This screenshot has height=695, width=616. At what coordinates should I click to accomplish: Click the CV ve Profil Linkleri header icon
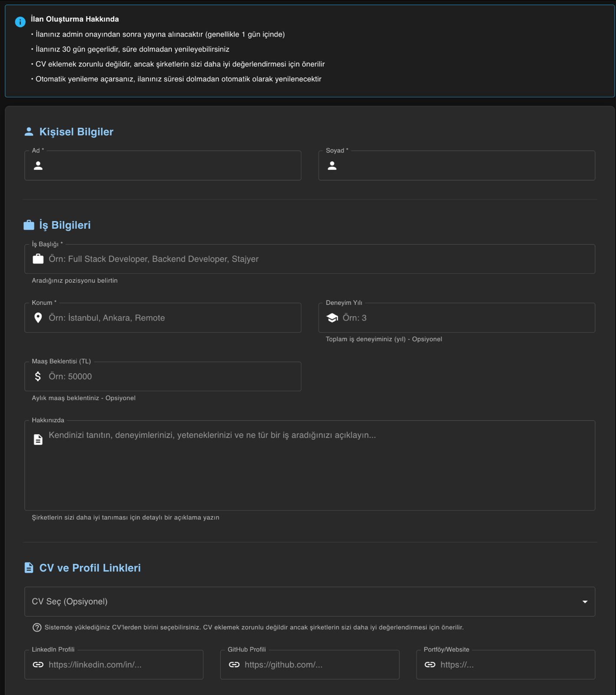click(29, 568)
